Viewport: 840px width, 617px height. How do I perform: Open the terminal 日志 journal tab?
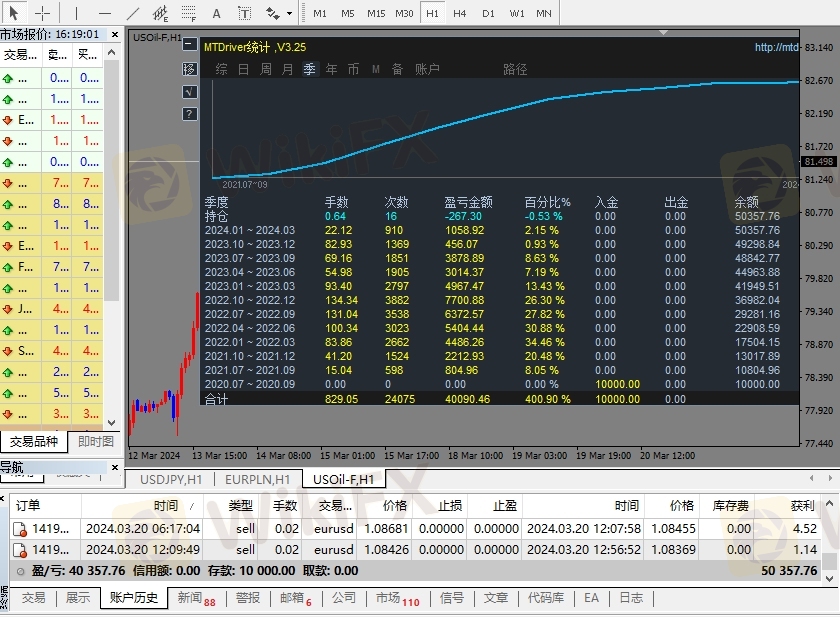[631, 598]
